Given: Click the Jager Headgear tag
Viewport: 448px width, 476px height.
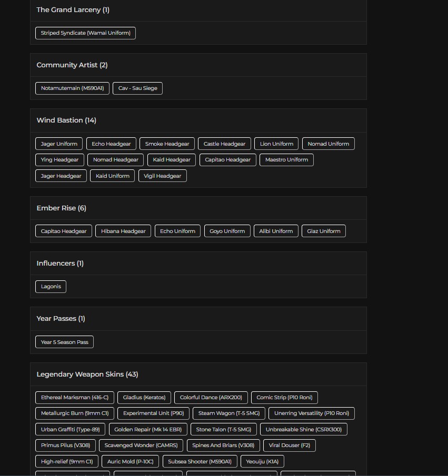Looking at the screenshot, I should pos(61,176).
